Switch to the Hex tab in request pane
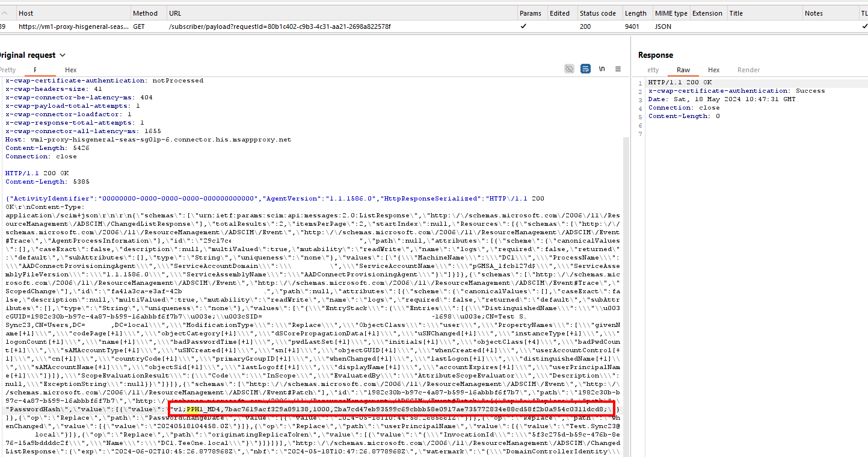Viewport: 868px width, 457px height. click(x=71, y=70)
